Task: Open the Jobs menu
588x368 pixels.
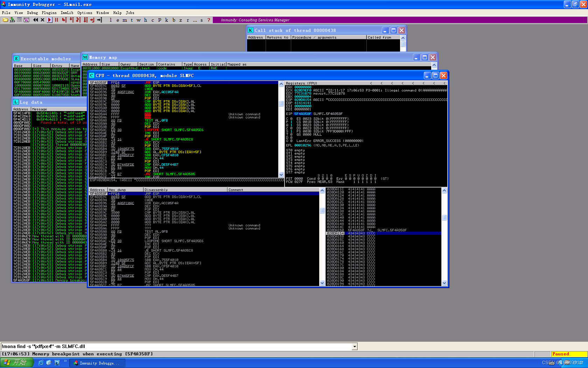Action: click(x=130, y=13)
